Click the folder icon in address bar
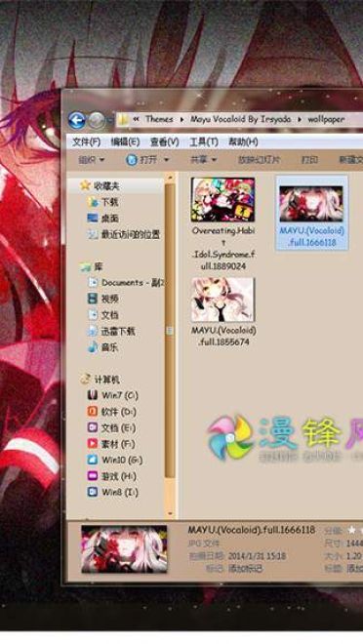The height and width of the screenshot is (644, 363). [x=122, y=120]
